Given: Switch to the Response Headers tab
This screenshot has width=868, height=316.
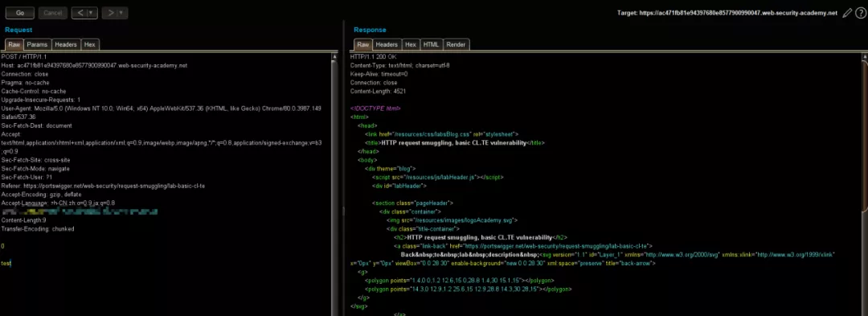Looking at the screenshot, I should pyautogui.click(x=387, y=44).
